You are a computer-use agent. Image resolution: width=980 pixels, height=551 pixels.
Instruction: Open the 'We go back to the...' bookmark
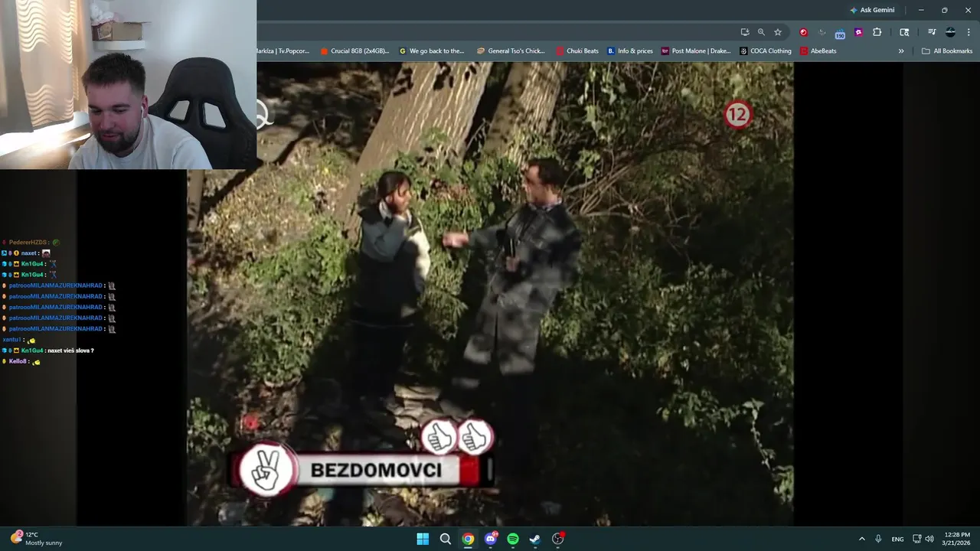click(x=432, y=51)
